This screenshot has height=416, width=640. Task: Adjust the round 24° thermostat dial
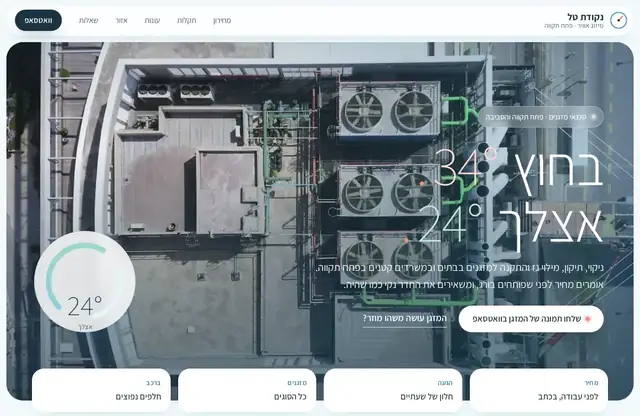(85, 281)
